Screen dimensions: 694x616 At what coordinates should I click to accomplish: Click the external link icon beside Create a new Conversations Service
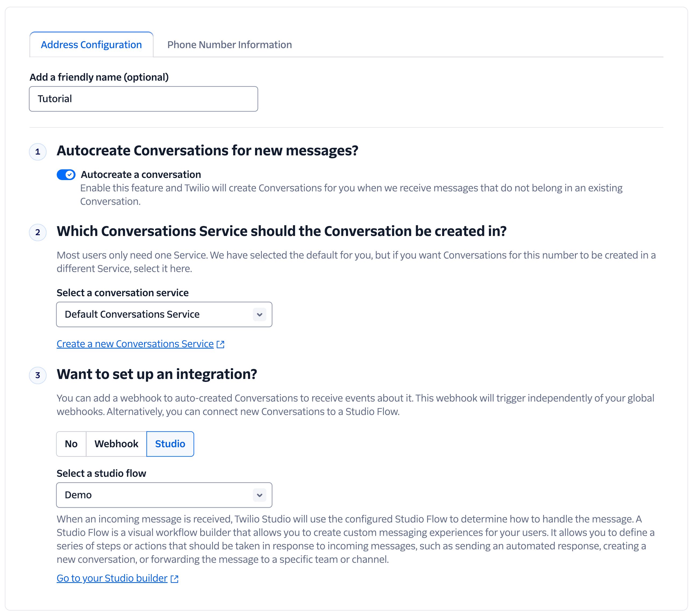220,344
